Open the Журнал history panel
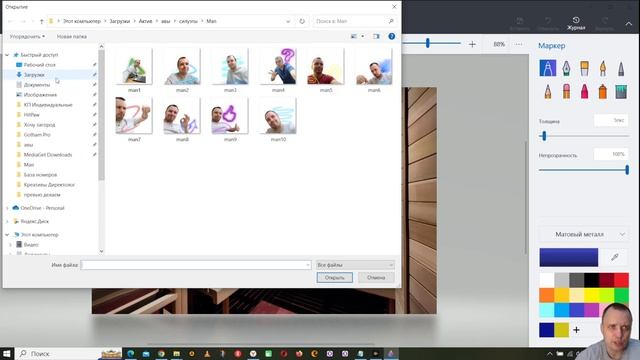The image size is (640, 360). point(576,24)
